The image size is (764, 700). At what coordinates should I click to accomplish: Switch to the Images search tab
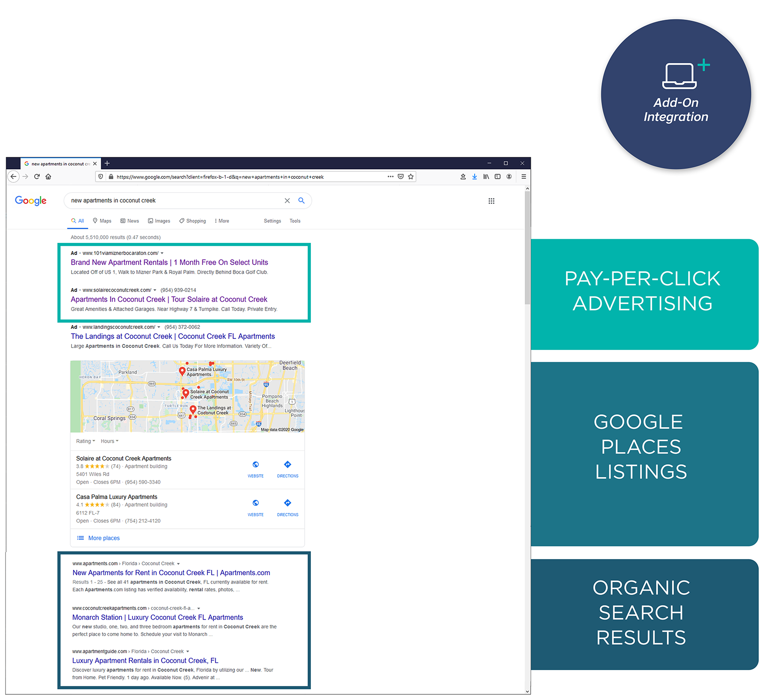click(159, 221)
